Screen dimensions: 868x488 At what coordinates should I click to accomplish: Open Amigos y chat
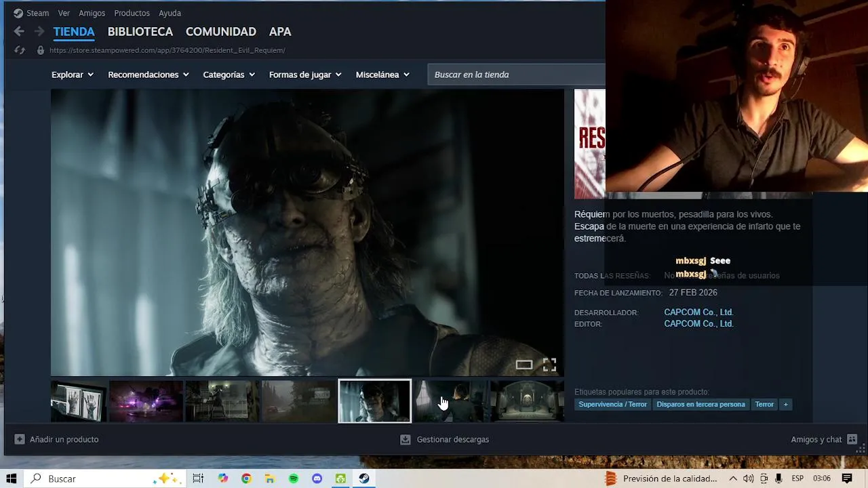[824, 439]
